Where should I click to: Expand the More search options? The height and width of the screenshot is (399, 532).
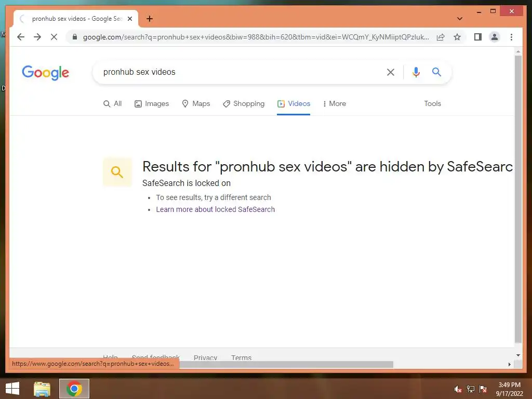(x=335, y=103)
